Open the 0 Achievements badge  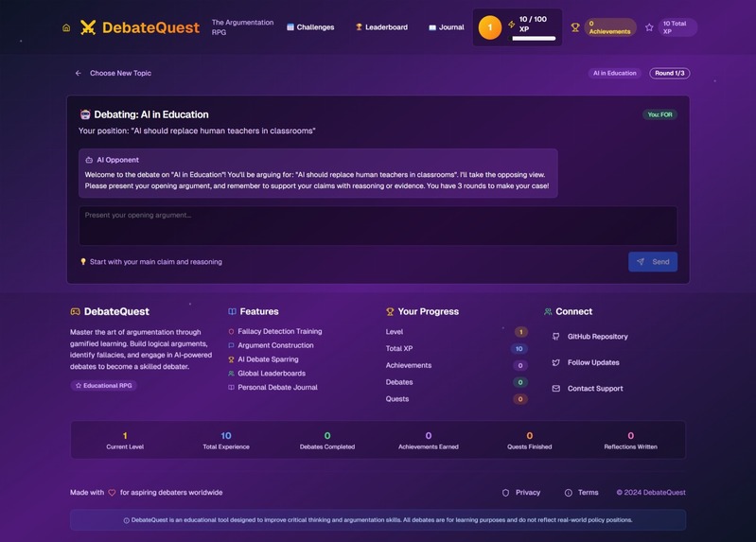[x=610, y=27]
